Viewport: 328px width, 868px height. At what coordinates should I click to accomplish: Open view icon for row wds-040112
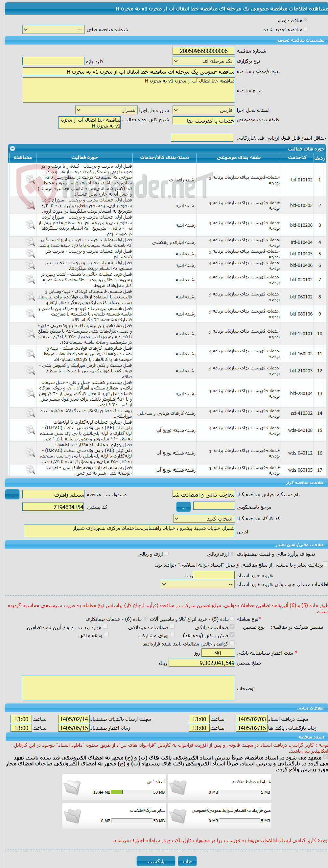30,453
